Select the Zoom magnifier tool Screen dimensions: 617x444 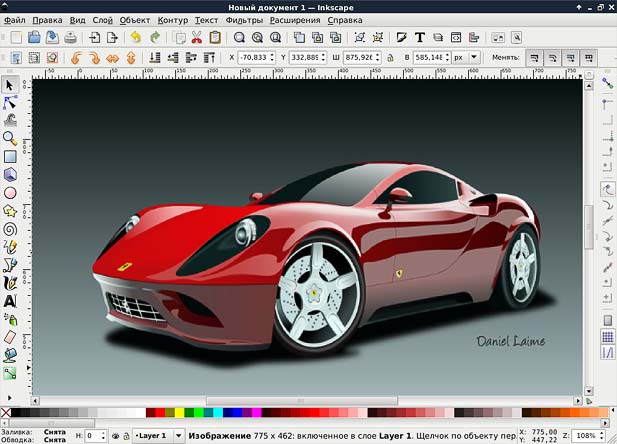click(10, 138)
